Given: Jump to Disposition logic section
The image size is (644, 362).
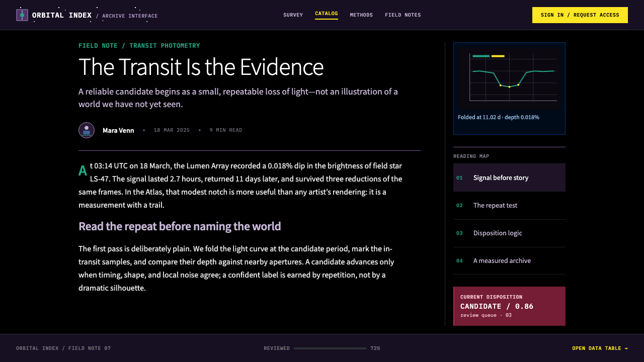Looking at the screenshot, I should click(509, 233).
